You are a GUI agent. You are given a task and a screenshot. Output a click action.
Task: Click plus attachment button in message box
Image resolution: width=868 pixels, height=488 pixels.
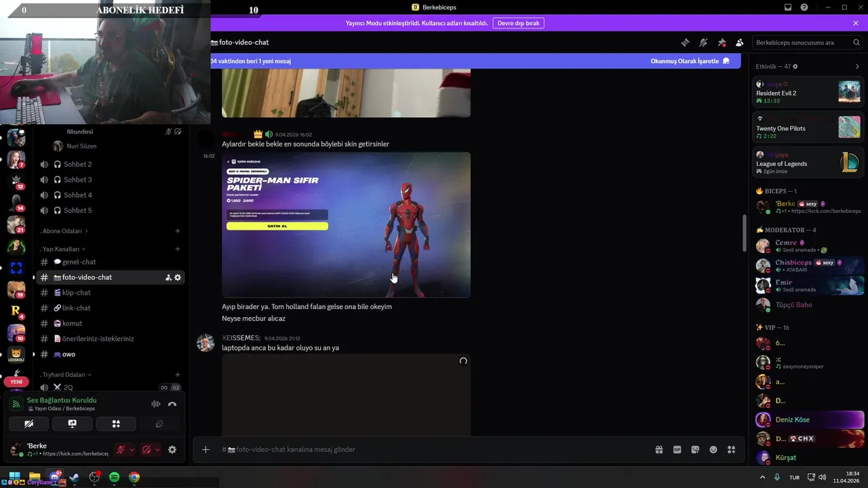point(205,449)
